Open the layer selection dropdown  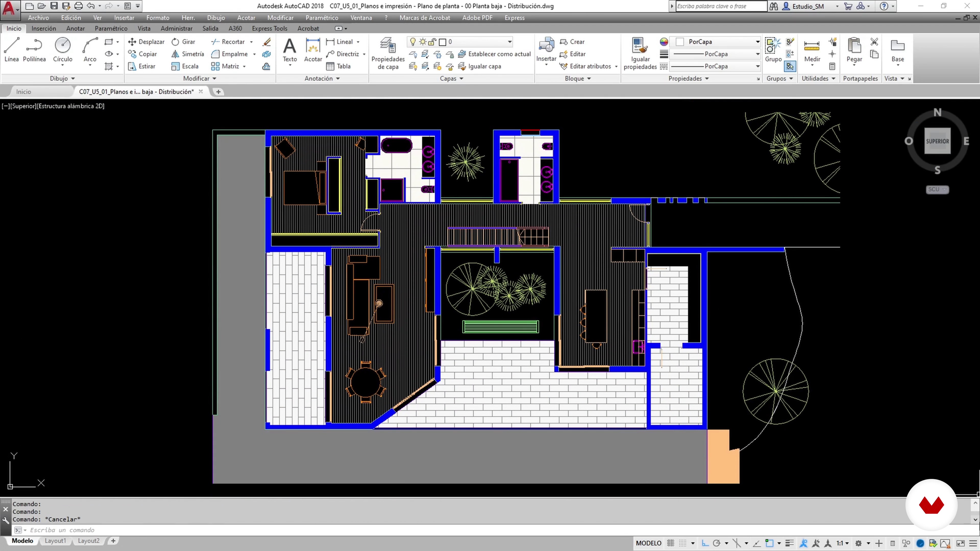(x=509, y=41)
